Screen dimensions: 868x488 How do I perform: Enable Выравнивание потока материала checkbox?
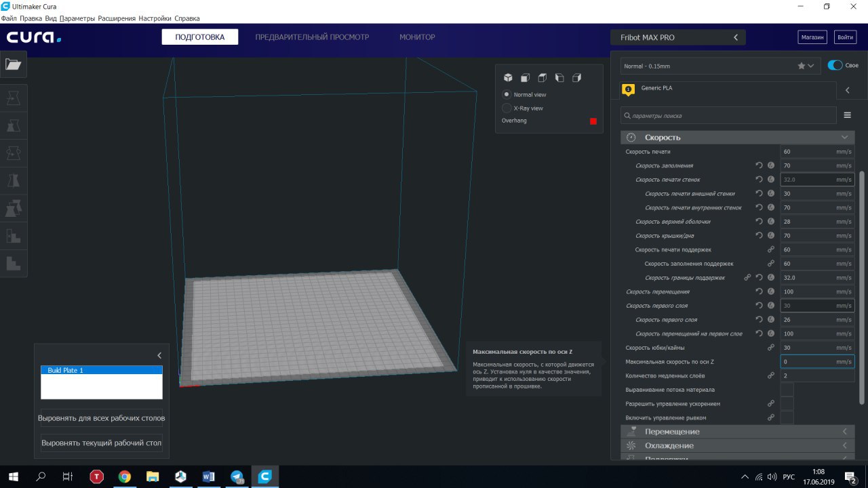coord(787,390)
